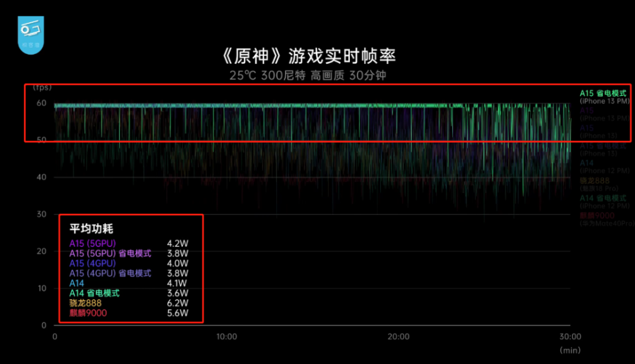This screenshot has height=364, width=635.
Task: Click the 30 tick label on the y-axis
Action: [41, 214]
